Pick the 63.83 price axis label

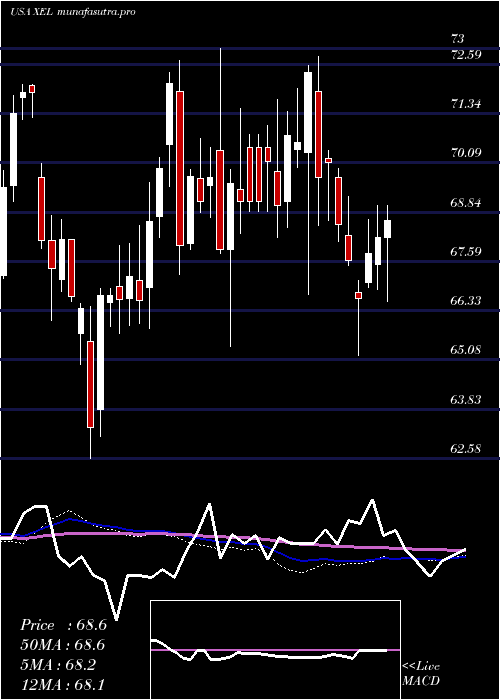[x=466, y=400]
